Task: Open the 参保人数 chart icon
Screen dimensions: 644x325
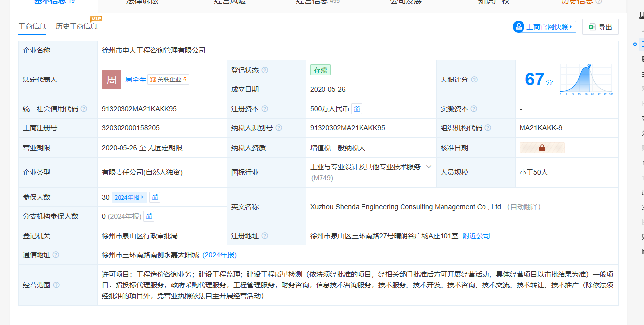Action: [x=155, y=197]
